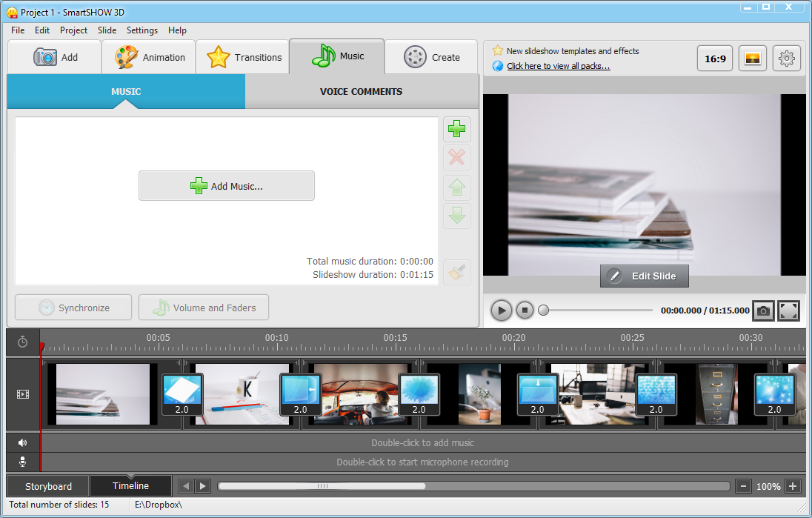The height and width of the screenshot is (518, 812).
Task: Click the Add Music button
Action: (x=227, y=186)
